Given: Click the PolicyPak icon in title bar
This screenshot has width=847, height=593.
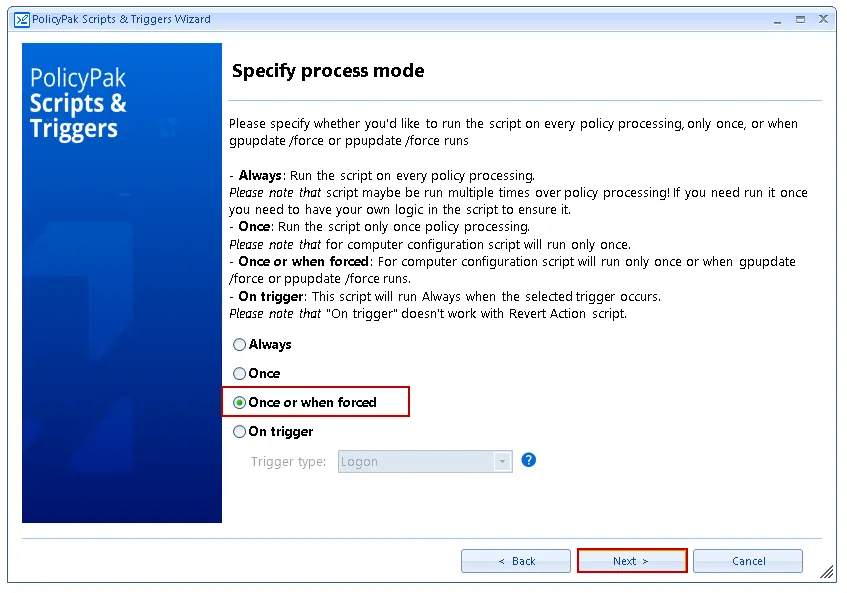Looking at the screenshot, I should pos(20,19).
